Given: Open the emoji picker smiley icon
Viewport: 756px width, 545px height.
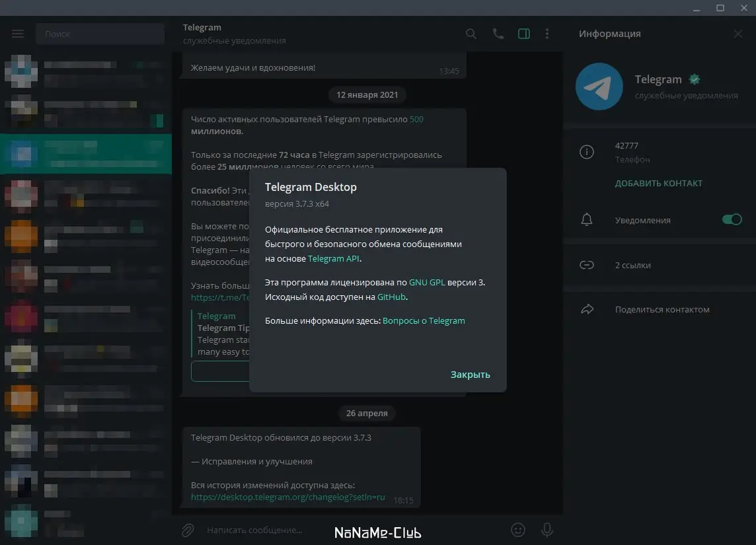Looking at the screenshot, I should (x=518, y=530).
